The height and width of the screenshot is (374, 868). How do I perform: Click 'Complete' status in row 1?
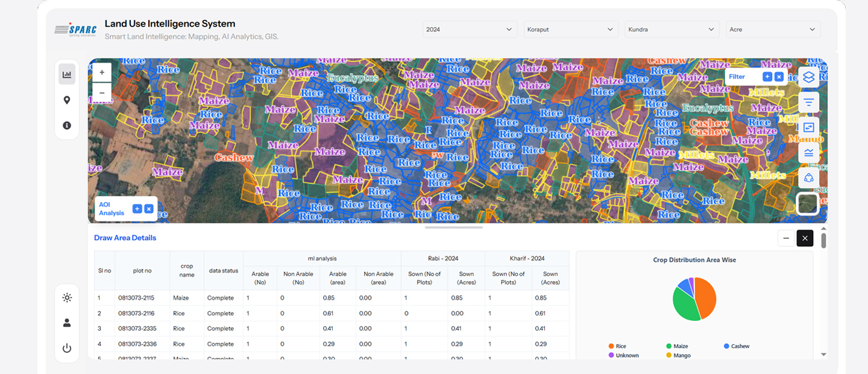pyautogui.click(x=221, y=298)
